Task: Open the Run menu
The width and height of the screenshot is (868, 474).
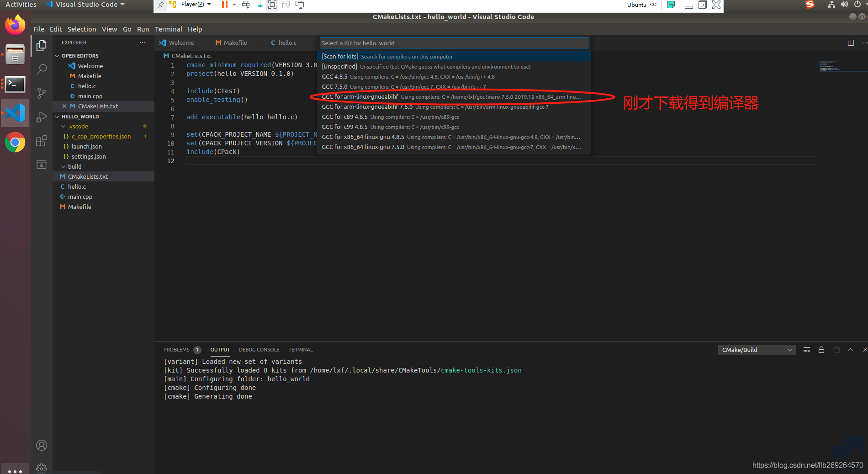Action: click(143, 29)
